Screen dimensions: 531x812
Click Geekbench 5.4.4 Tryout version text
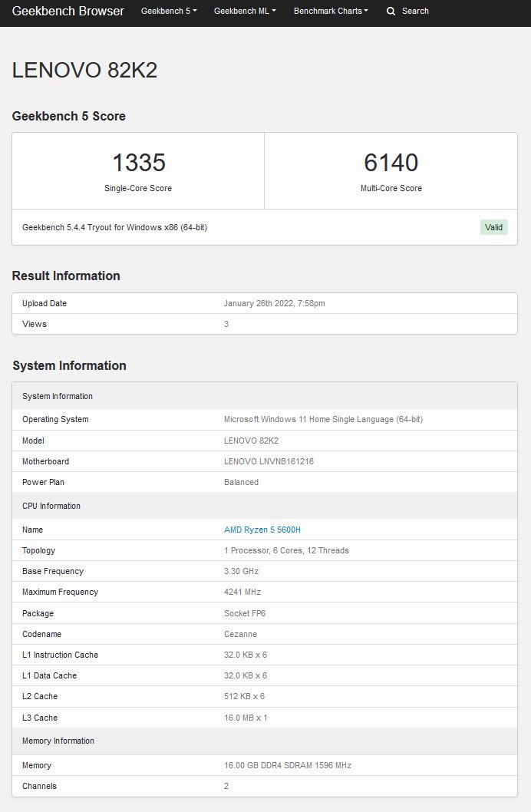pyautogui.click(x=114, y=227)
